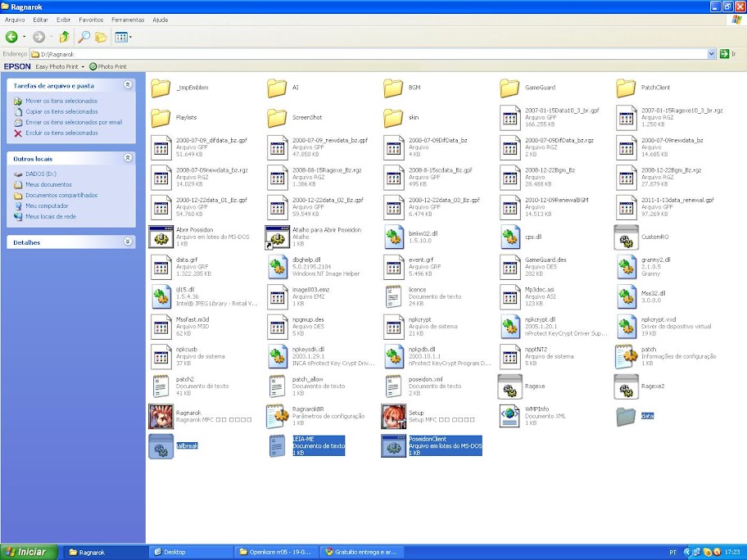Click the Back navigation arrow
The image size is (747, 560).
point(11,37)
